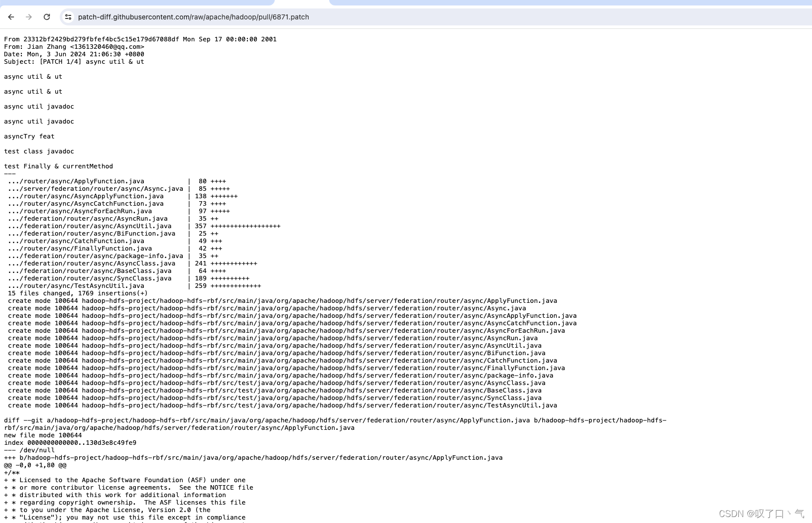The height and width of the screenshot is (523, 812).
Task: Click diffstat row for AsyncClass.java (241)
Action: pos(132,263)
